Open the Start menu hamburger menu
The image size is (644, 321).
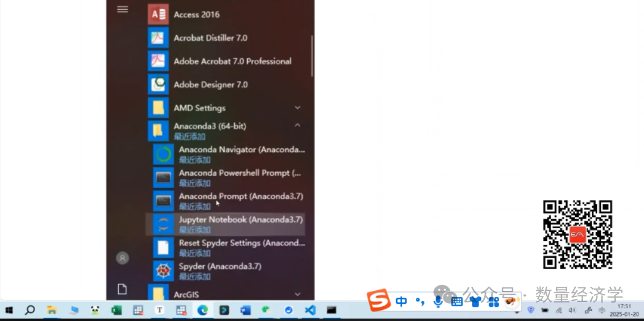point(122,9)
